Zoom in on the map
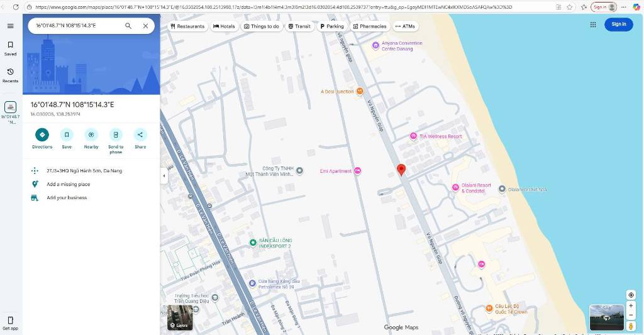644x335 pixels. click(631, 306)
